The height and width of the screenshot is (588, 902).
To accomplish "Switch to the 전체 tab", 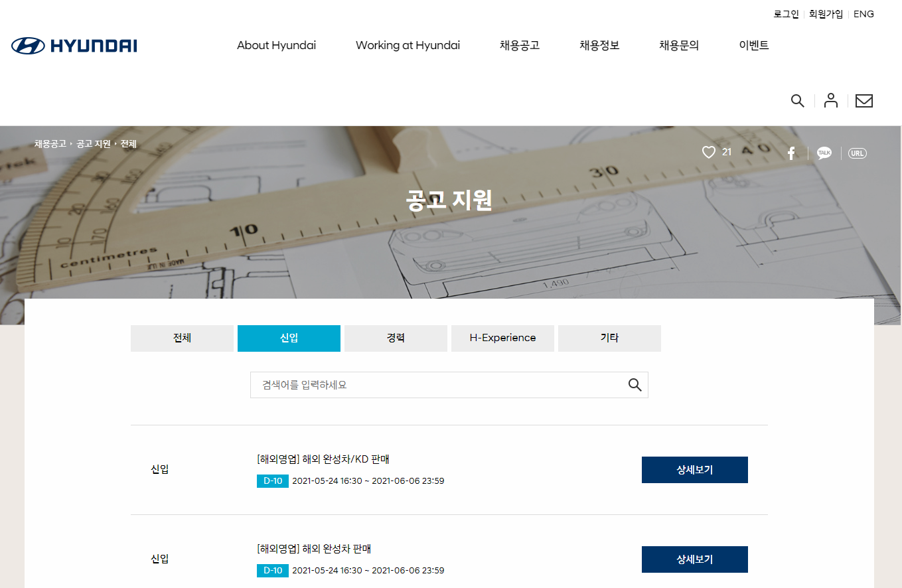I will click(x=182, y=338).
